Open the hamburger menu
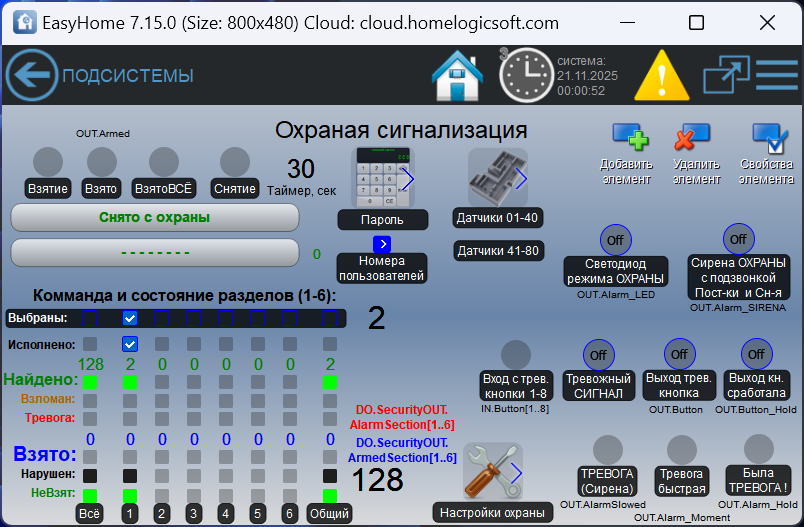 coord(776,76)
